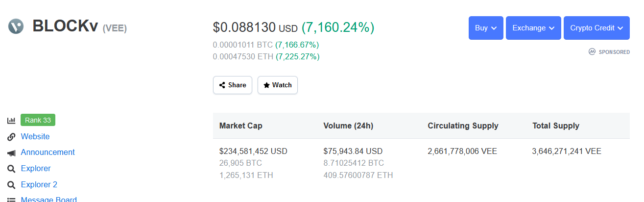Click the chain link icon beside Website
The width and height of the screenshot is (644, 202).
tap(11, 137)
